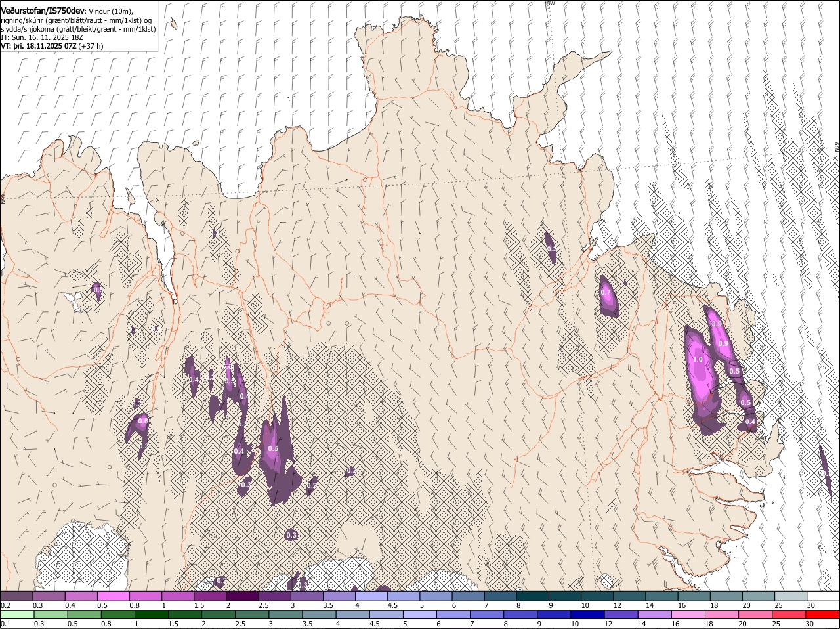
Task: Click upper legend swatch between 3.5 and 4
Action: point(339,596)
